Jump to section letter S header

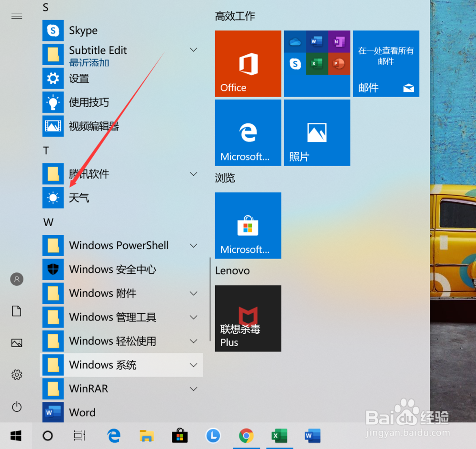(x=46, y=7)
